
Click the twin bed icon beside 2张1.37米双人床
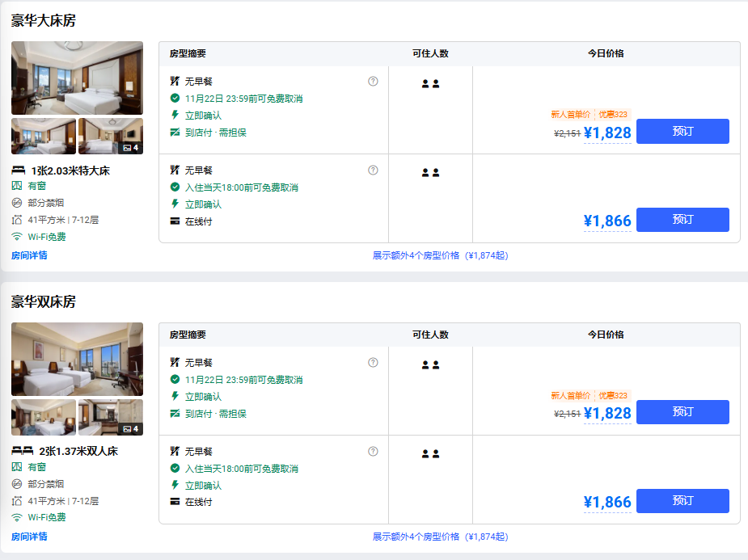22,451
